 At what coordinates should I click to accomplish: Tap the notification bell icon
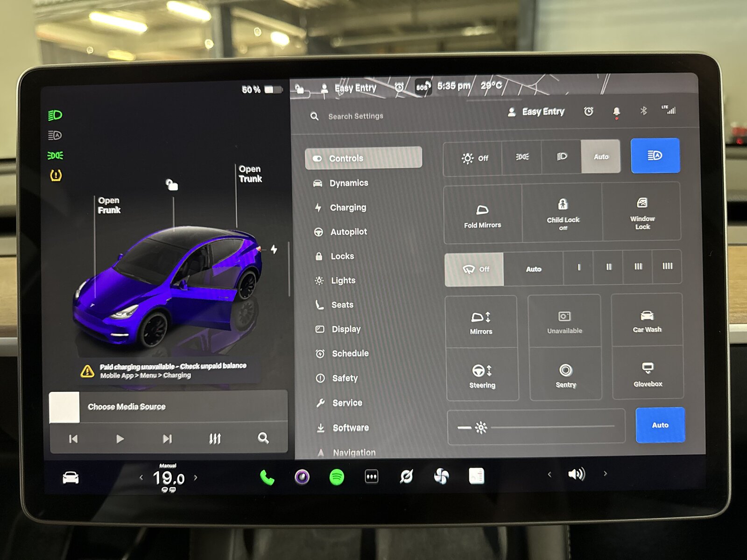pos(616,112)
